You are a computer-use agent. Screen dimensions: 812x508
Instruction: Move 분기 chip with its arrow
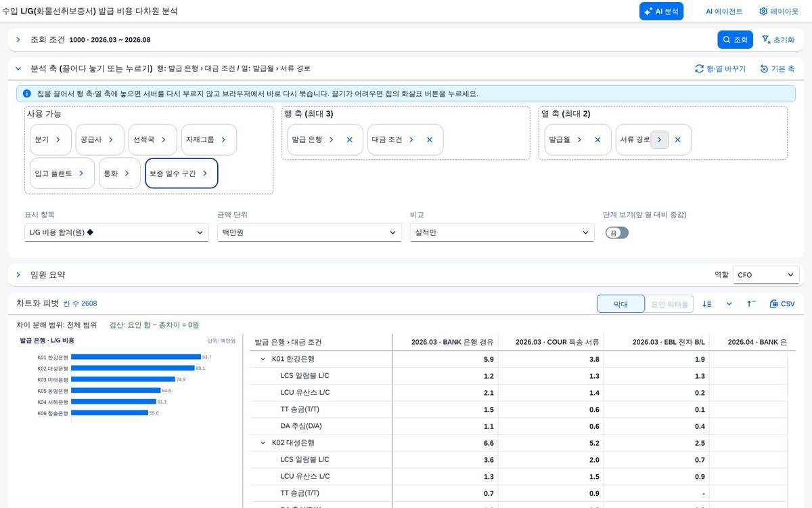point(58,140)
